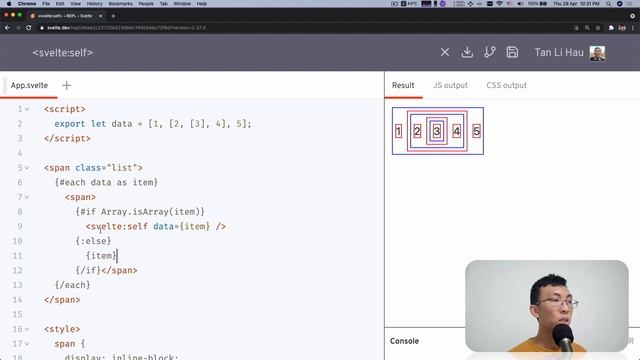
Task: Collapse the style block at line 16
Action: pos(27,329)
